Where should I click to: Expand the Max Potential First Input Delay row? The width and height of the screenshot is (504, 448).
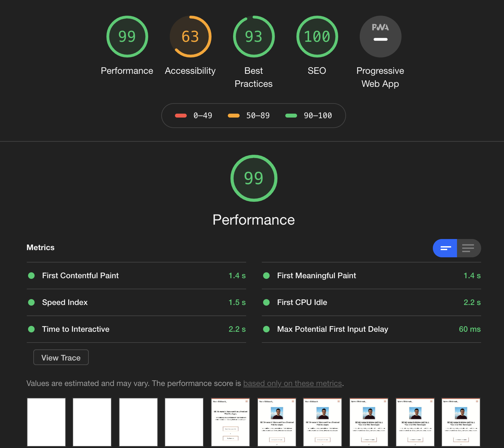point(371,329)
